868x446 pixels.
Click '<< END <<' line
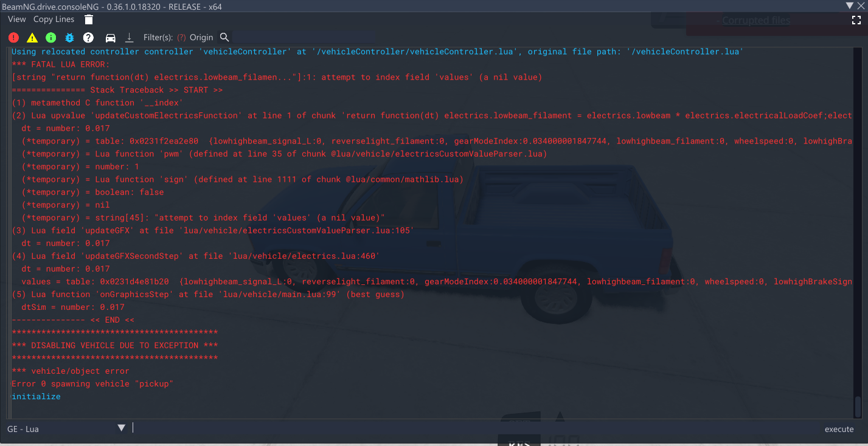point(73,320)
